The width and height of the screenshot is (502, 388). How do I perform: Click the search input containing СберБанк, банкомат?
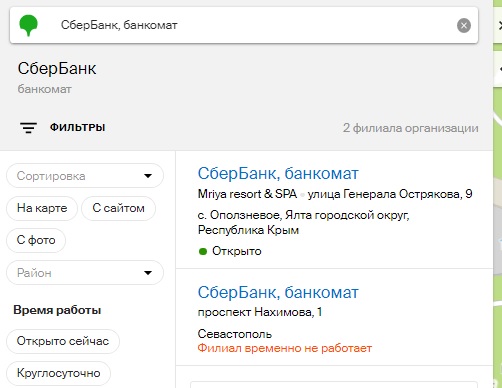244,25
